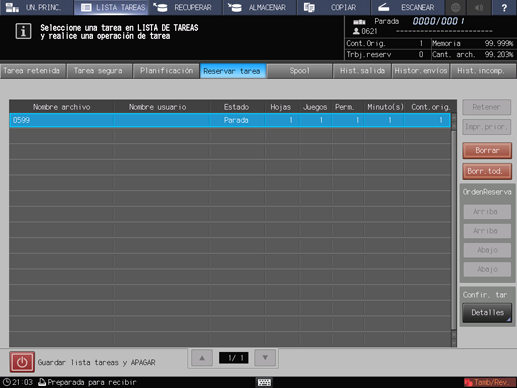This screenshot has height=388, width=517.
Task: Click the first Arriba order button
Action: point(487,212)
